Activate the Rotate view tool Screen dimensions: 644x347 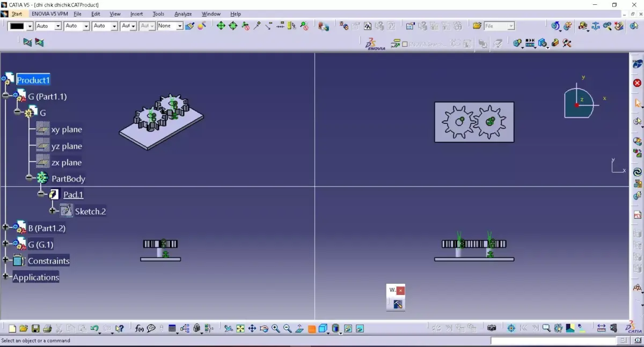click(264, 328)
